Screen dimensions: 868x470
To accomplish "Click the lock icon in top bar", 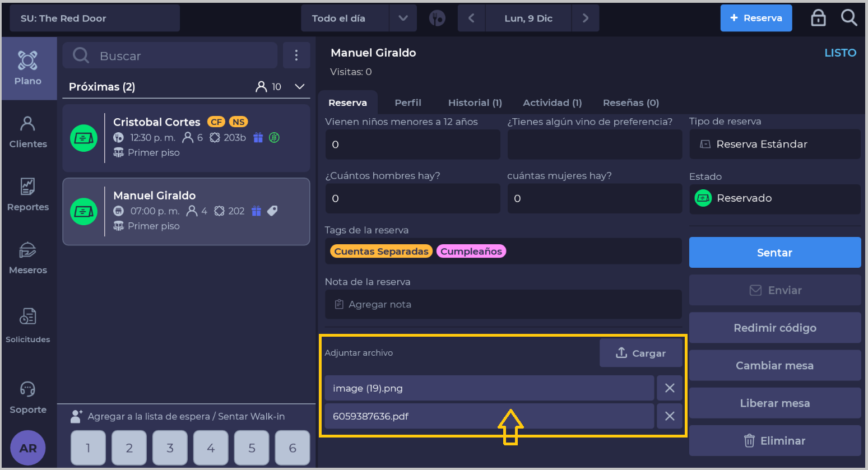I will 818,18.
